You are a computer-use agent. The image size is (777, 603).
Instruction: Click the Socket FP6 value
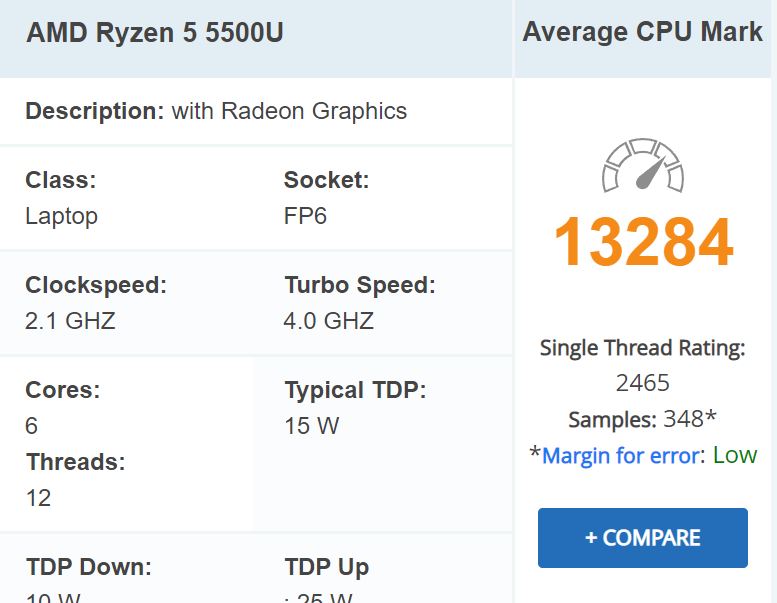[x=305, y=216]
